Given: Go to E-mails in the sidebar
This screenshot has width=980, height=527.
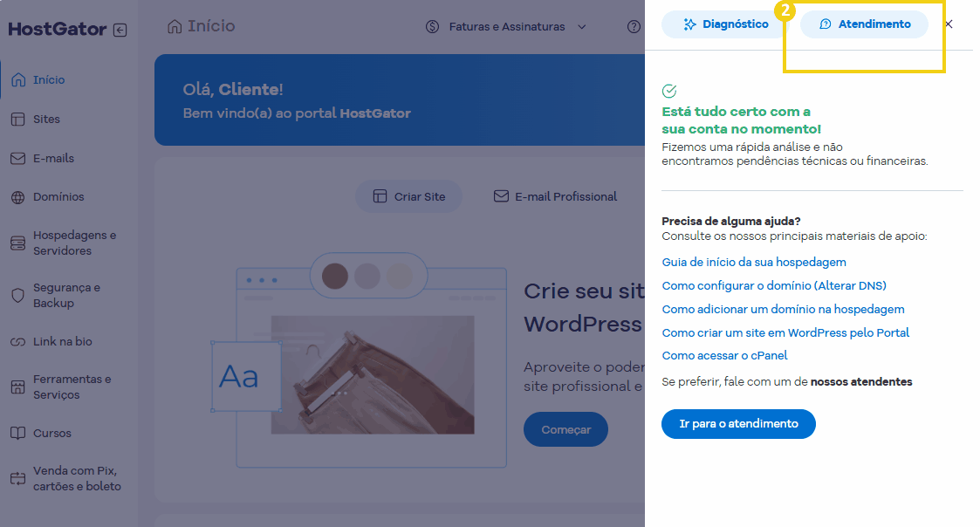Looking at the screenshot, I should [x=53, y=159].
